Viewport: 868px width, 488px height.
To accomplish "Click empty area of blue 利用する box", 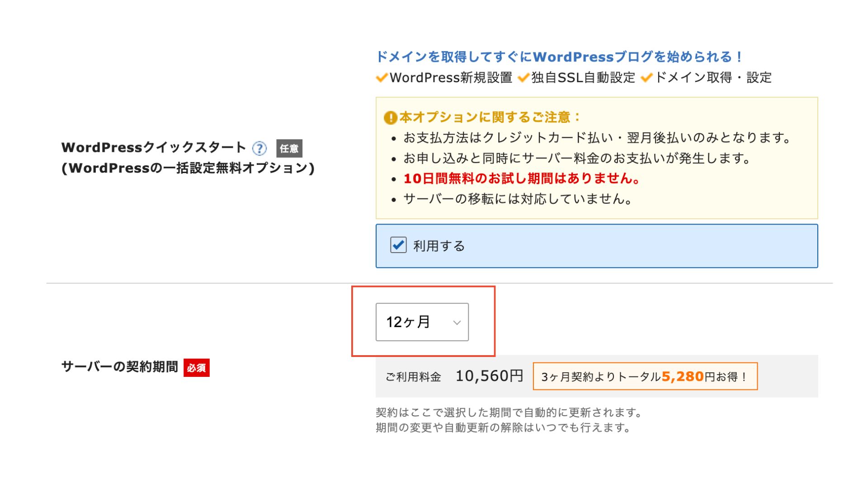I will click(x=633, y=246).
